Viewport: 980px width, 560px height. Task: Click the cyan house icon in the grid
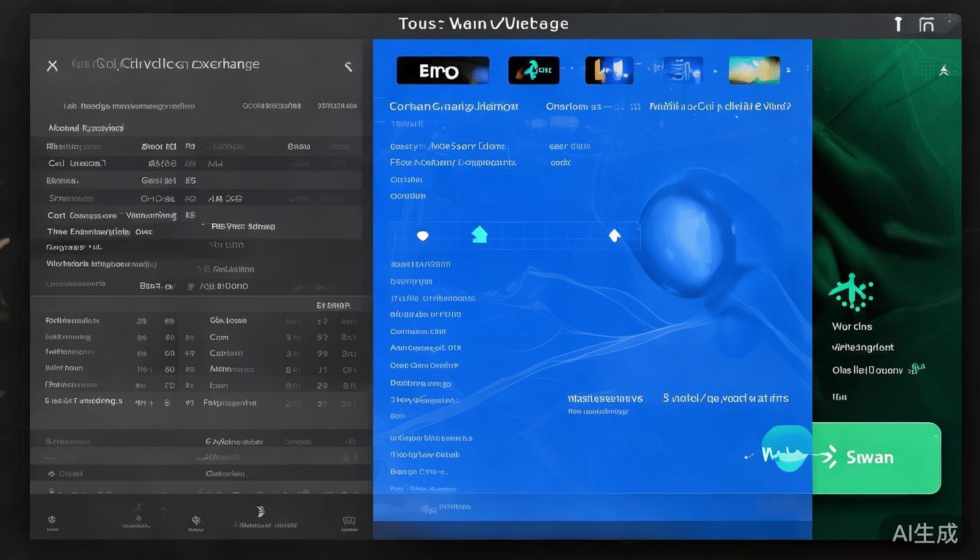[479, 235]
